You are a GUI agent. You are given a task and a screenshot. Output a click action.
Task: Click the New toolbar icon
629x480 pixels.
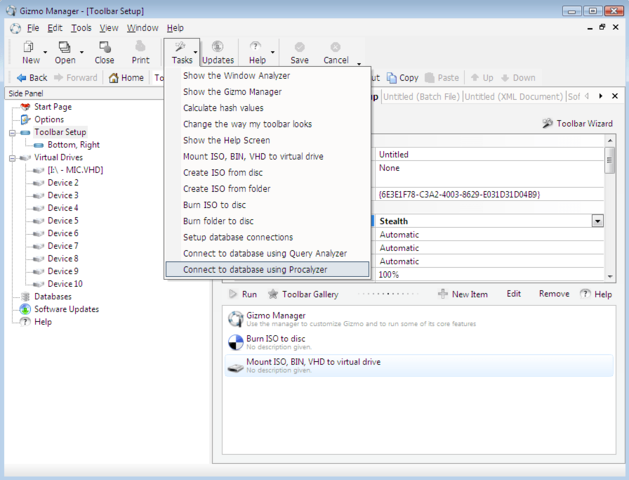tap(28, 47)
